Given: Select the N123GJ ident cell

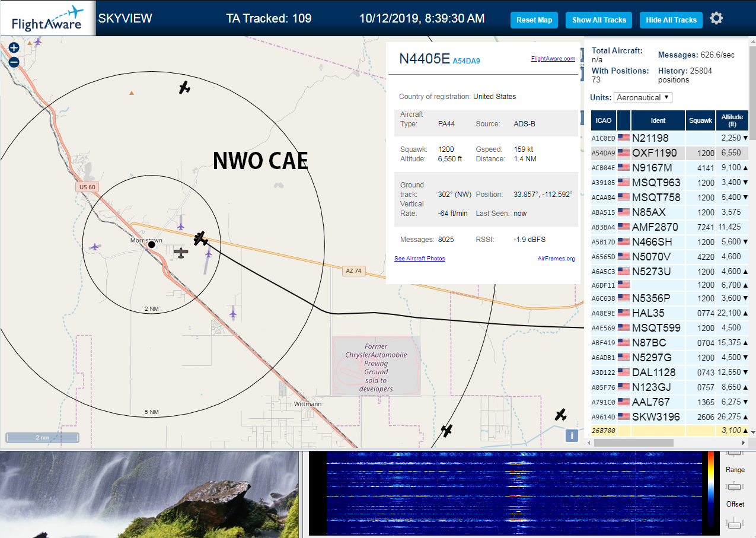Looking at the screenshot, I should 658,387.
